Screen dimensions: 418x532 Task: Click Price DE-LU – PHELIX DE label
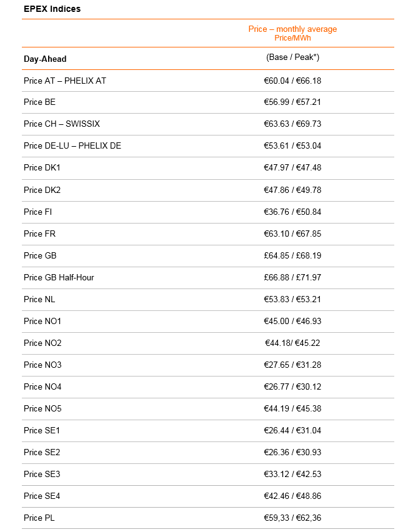tap(72, 146)
